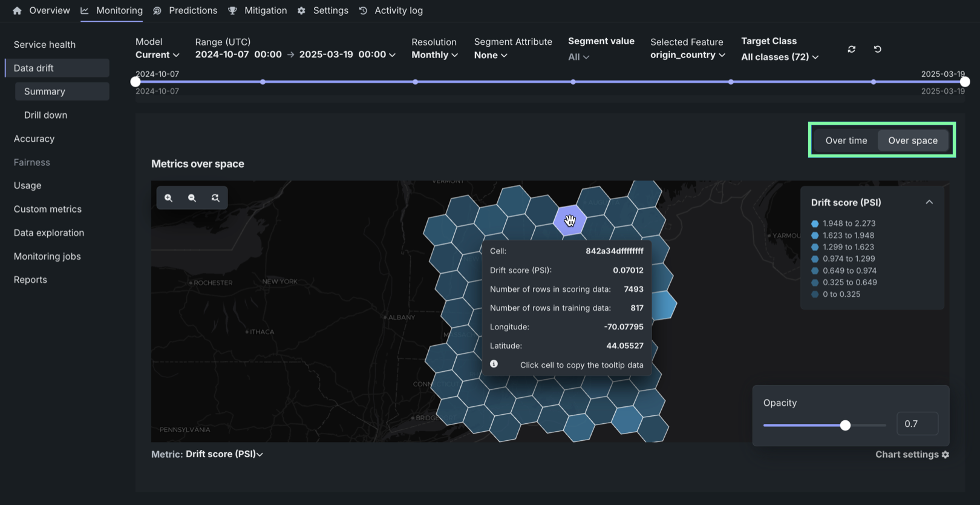This screenshot has height=505, width=980.
Task: Switch to the Over time view
Action: pos(846,140)
